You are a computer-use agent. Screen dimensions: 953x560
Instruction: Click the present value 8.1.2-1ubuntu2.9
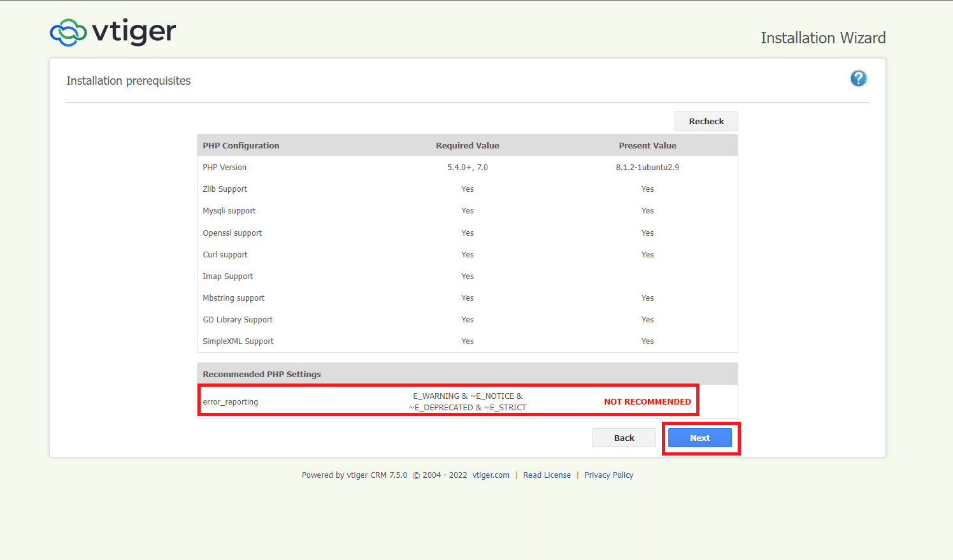[647, 168]
